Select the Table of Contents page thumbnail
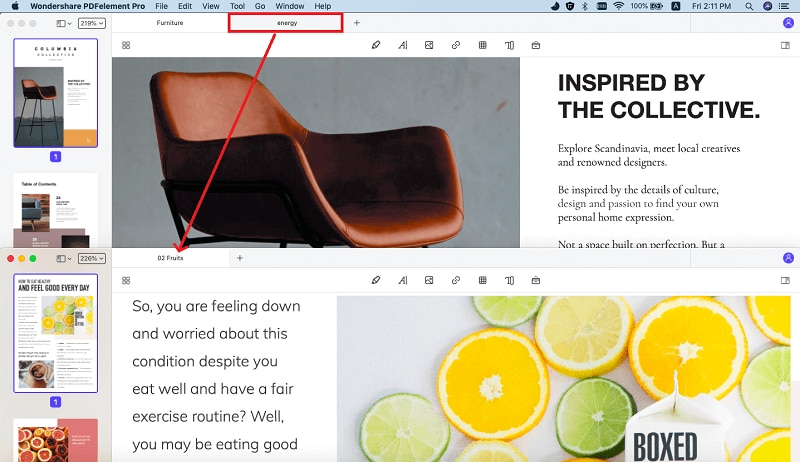Image resolution: width=800 pixels, height=462 pixels. 56,210
